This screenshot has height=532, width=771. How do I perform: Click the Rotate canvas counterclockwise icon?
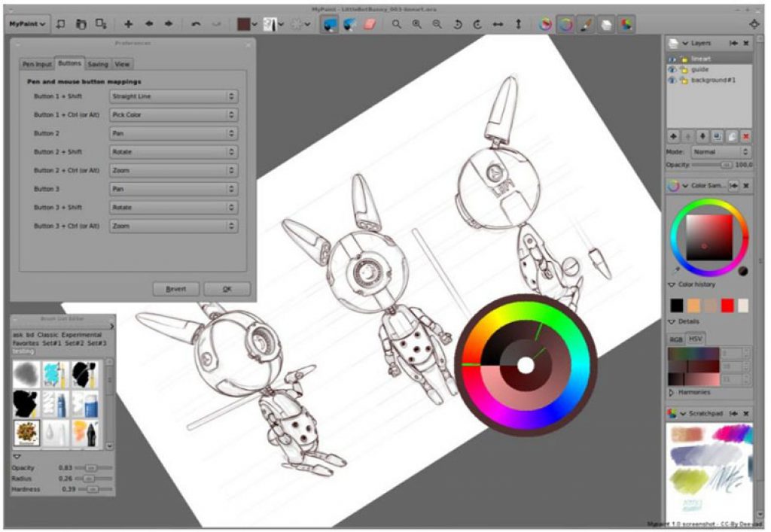459,23
